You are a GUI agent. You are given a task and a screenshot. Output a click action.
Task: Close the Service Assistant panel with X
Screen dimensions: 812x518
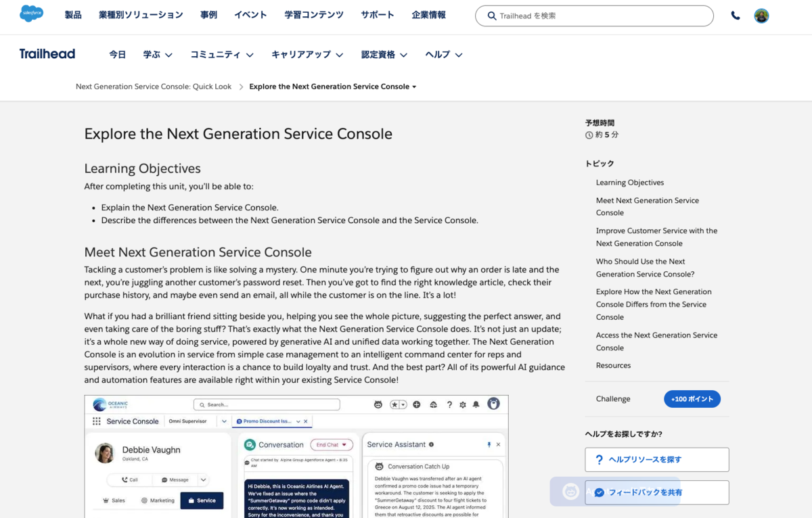pos(498,444)
